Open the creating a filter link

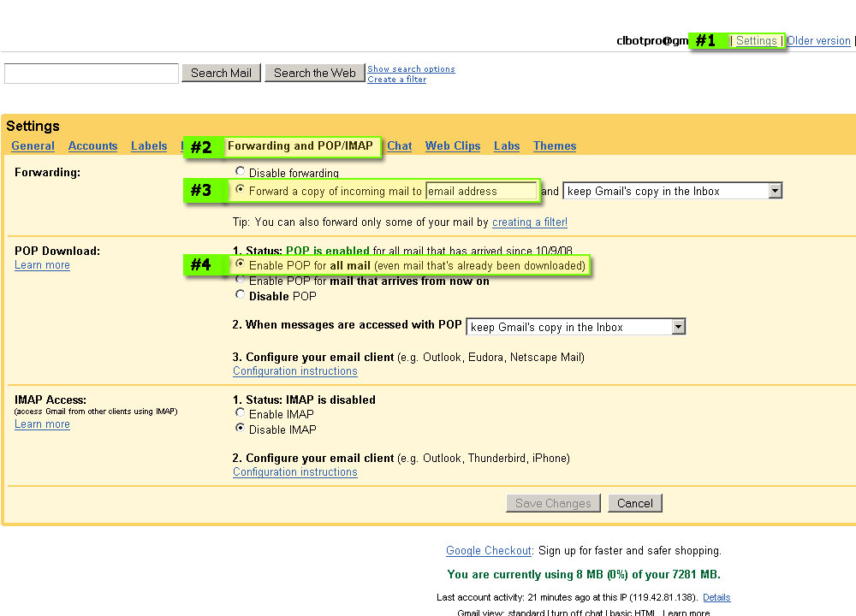point(529,222)
